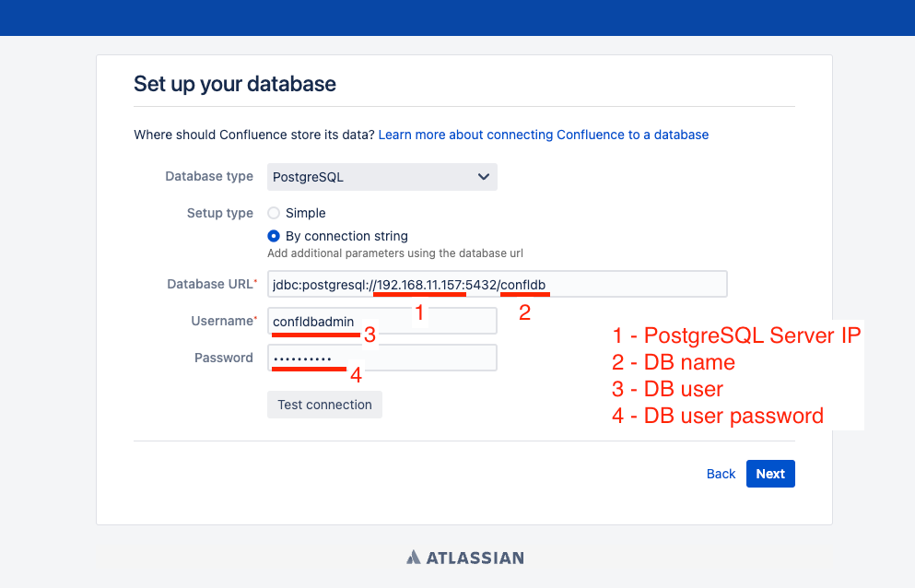Click the Database type label
Screen dimensions: 915x588
pos(209,176)
